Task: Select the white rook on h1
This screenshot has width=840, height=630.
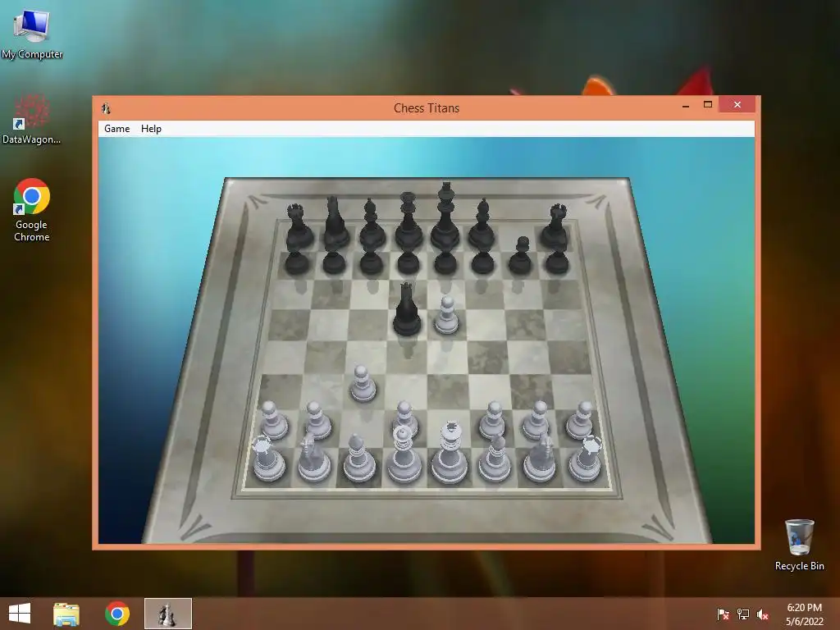Action: [586, 459]
